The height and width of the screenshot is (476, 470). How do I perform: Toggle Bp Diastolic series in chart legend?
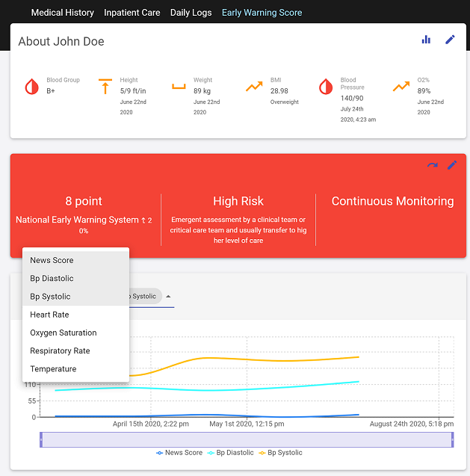[230, 453]
